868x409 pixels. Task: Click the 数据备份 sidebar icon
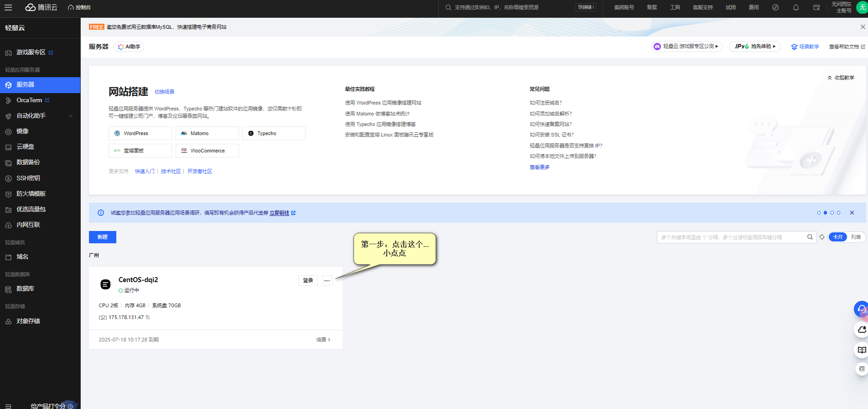point(8,163)
